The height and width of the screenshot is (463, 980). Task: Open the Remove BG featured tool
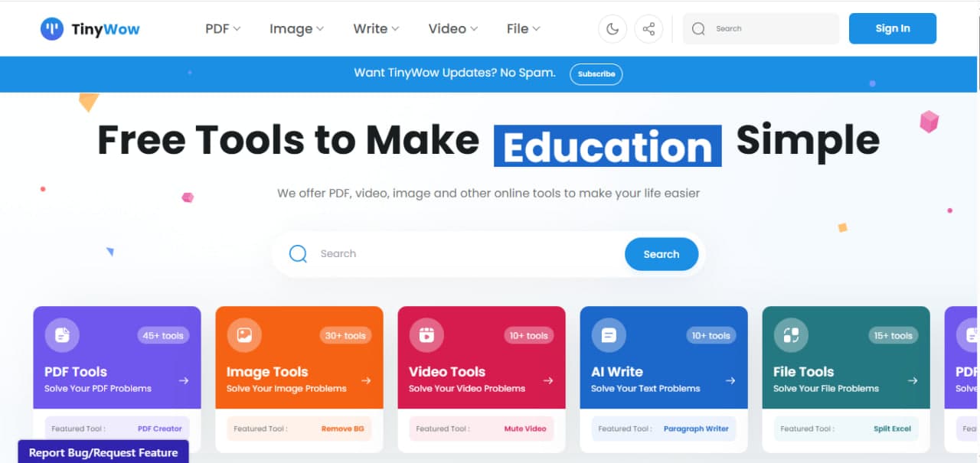(342, 429)
